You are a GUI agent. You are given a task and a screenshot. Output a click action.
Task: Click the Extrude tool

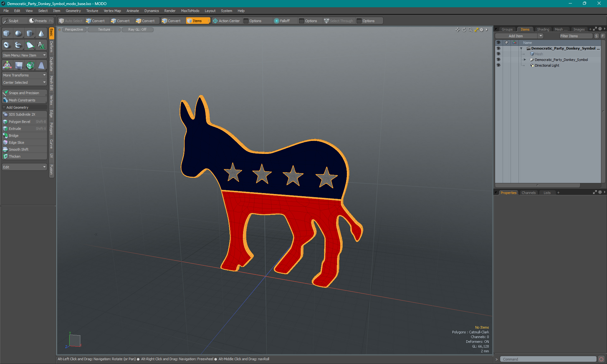click(x=25, y=129)
